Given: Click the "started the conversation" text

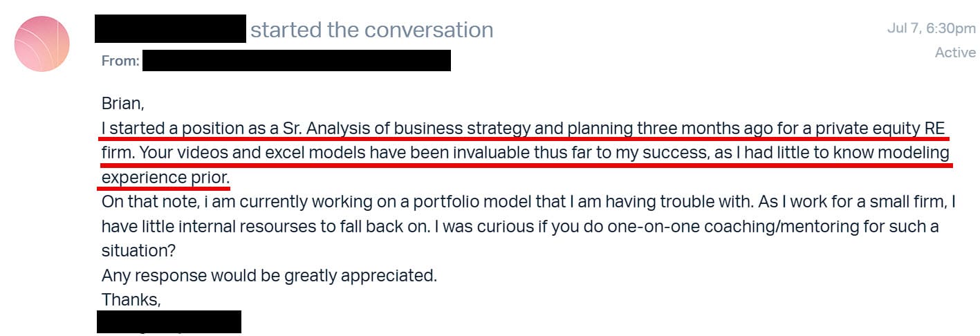Looking at the screenshot, I should point(372,30).
